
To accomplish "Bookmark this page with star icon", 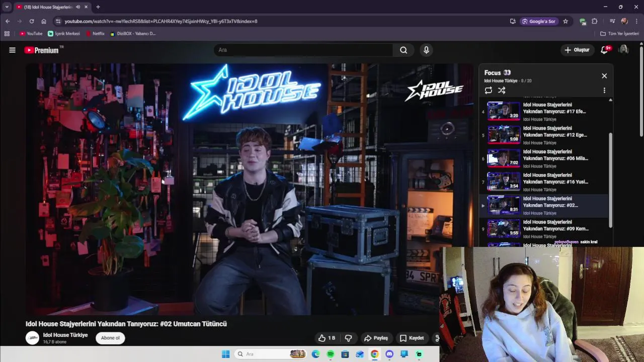I will pos(566,21).
